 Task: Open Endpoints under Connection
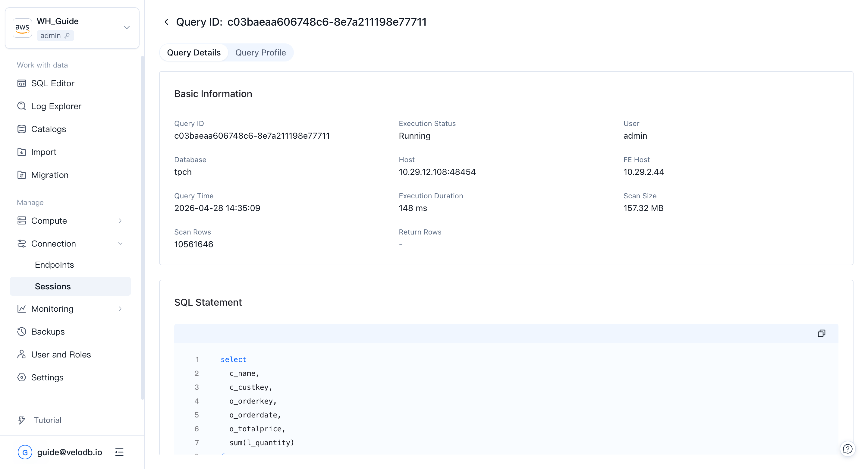(54, 265)
